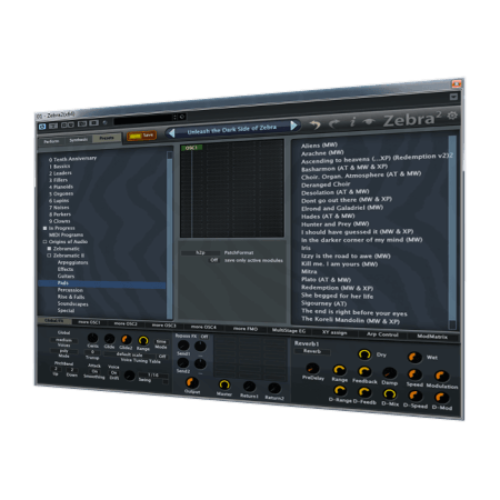Viewport: 500px width, 500px height.
Task: Open the 'more OSC1' tab
Action: pyautogui.click(x=89, y=322)
